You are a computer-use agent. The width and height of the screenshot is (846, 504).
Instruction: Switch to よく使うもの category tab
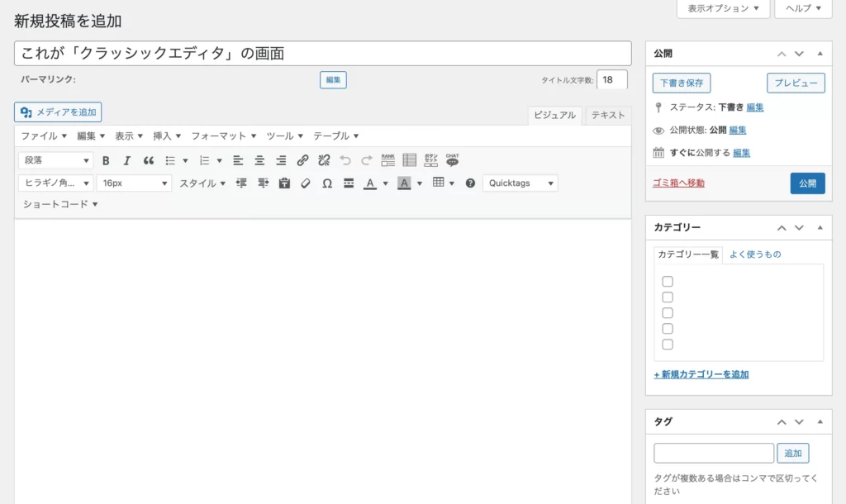click(x=755, y=254)
